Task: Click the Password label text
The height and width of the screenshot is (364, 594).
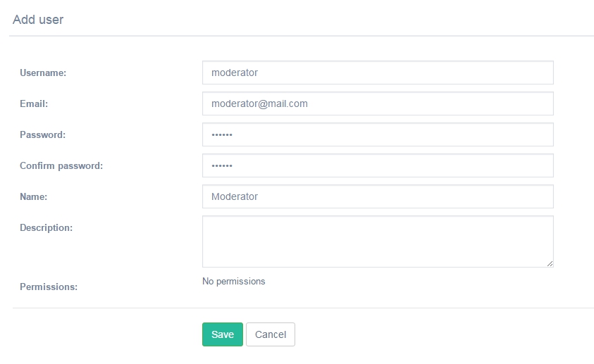Action: (43, 135)
